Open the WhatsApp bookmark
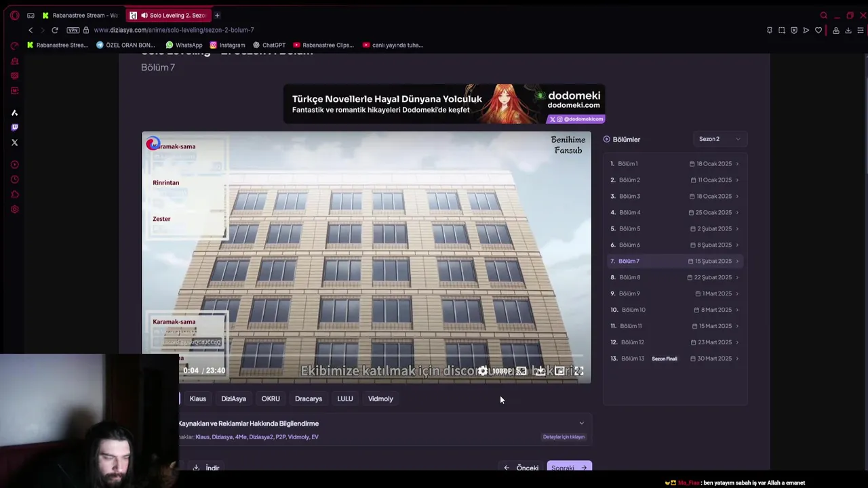 (184, 45)
